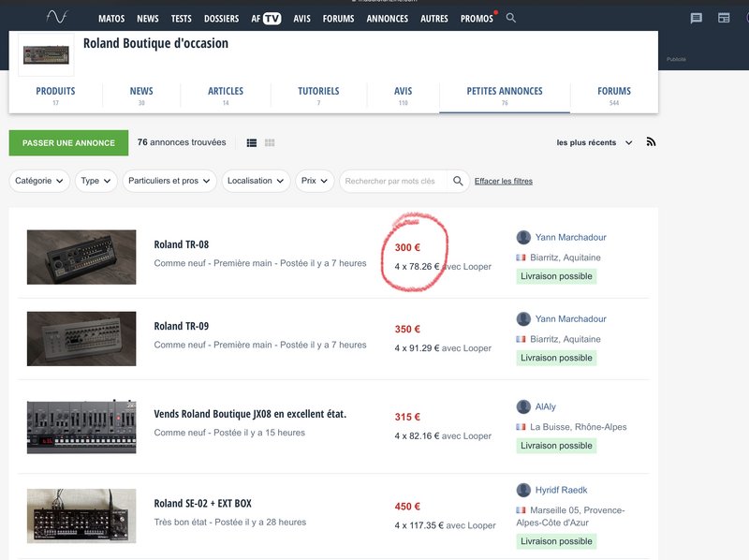Click the 350 € price

click(407, 330)
